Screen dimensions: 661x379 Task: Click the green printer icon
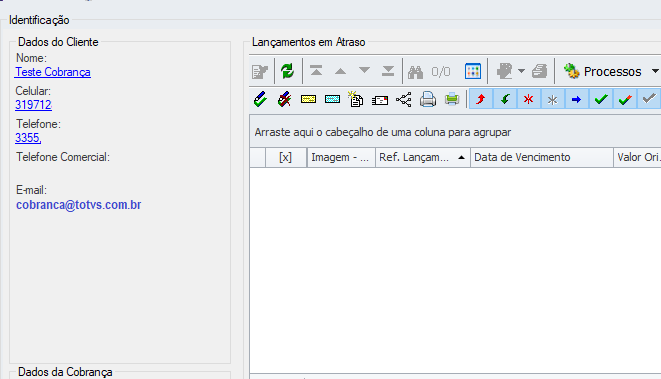click(x=452, y=99)
